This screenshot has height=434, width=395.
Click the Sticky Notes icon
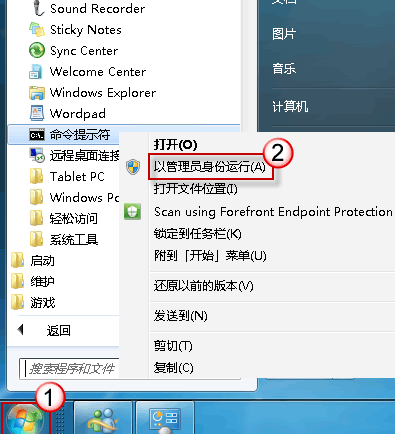coord(37,29)
